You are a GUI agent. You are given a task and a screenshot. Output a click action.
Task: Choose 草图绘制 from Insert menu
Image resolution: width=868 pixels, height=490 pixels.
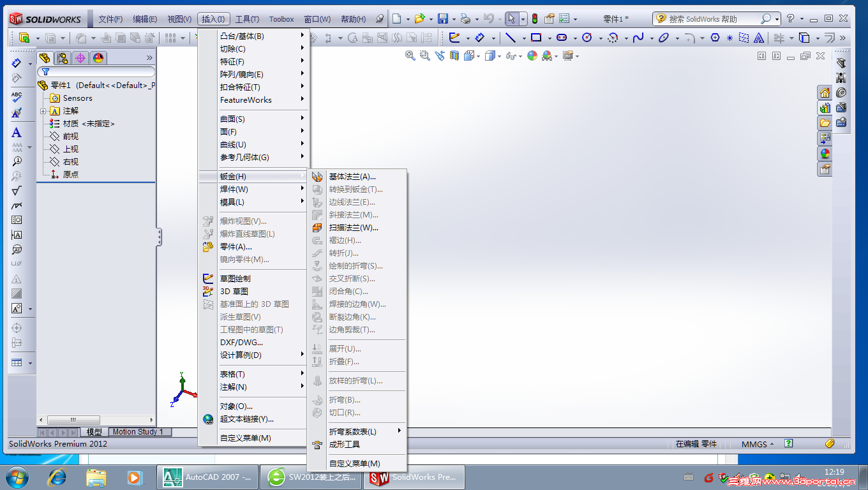click(254, 279)
